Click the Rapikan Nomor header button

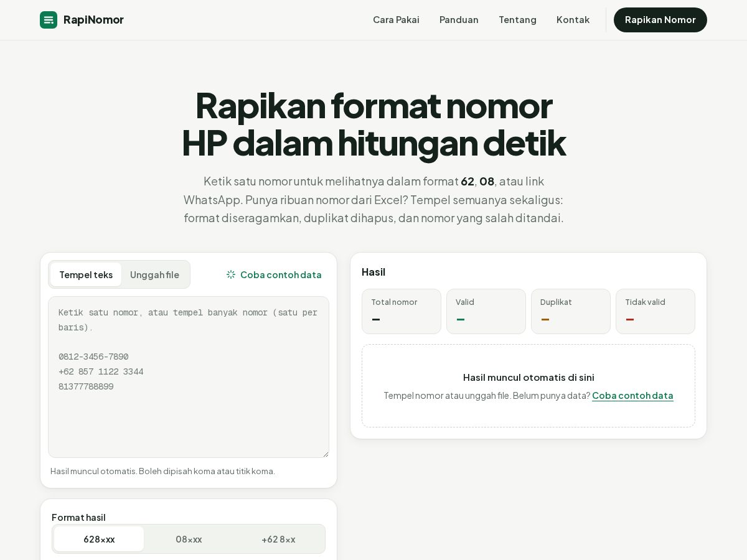[x=660, y=20]
